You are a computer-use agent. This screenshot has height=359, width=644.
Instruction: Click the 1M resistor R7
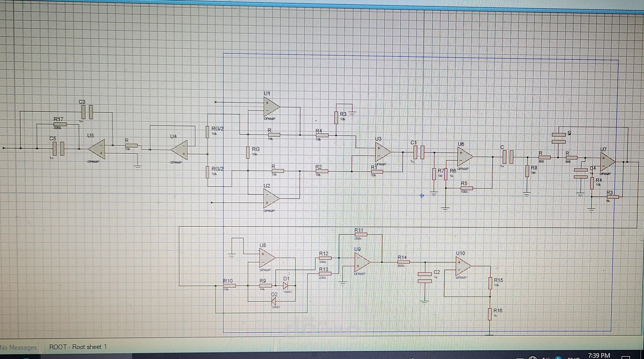pos(434,174)
